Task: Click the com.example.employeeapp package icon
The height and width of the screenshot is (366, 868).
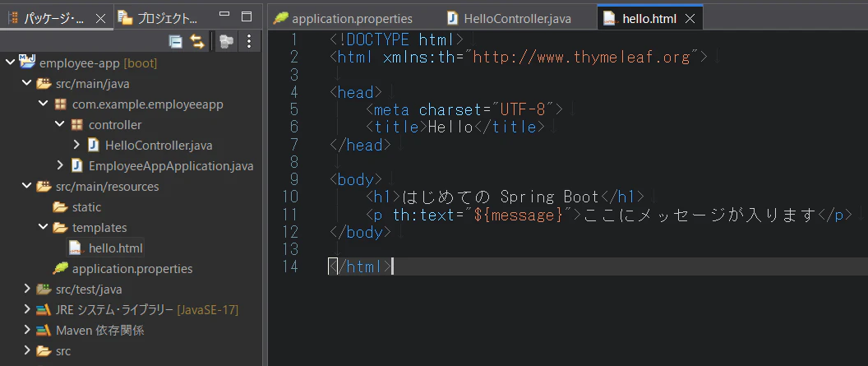Action: point(60,104)
